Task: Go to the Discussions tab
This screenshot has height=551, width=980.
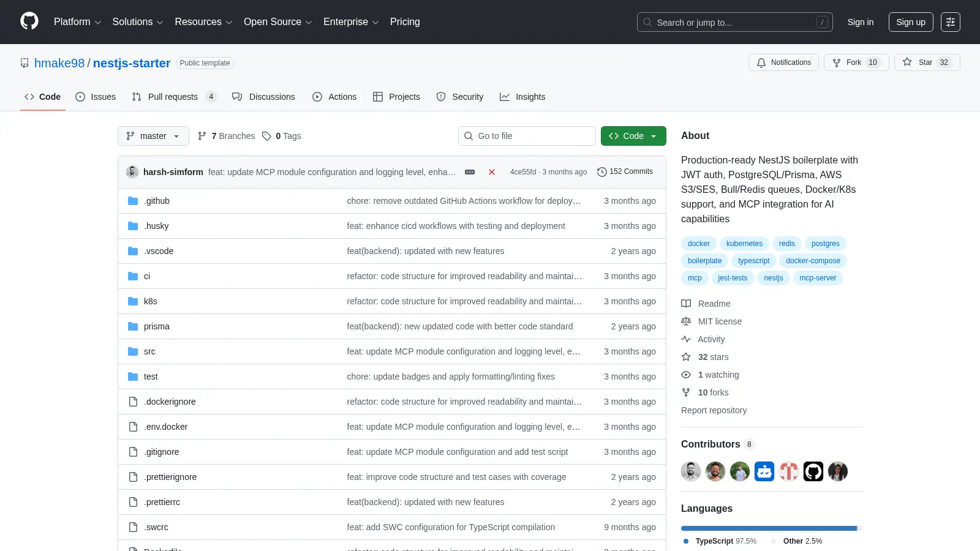Action: click(x=263, y=97)
